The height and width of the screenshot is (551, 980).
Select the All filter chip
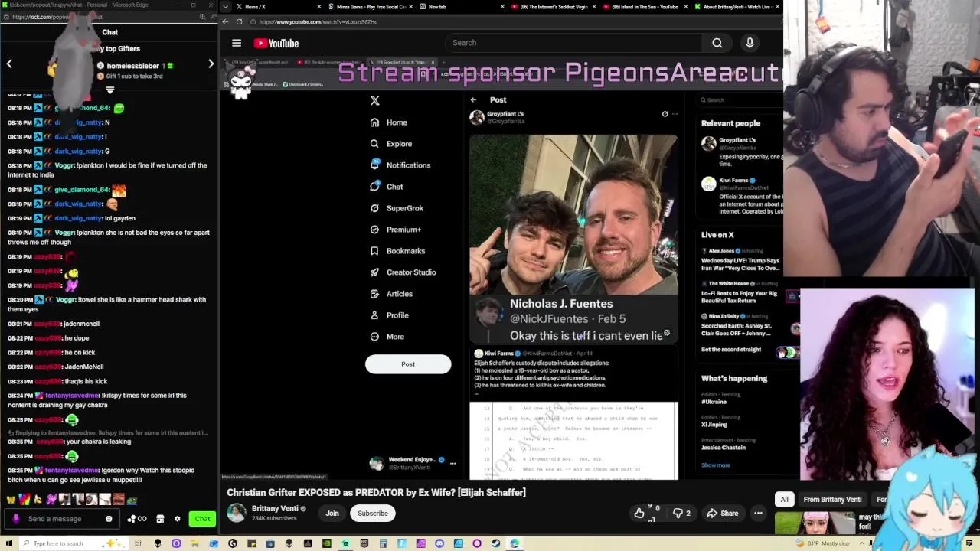point(784,500)
